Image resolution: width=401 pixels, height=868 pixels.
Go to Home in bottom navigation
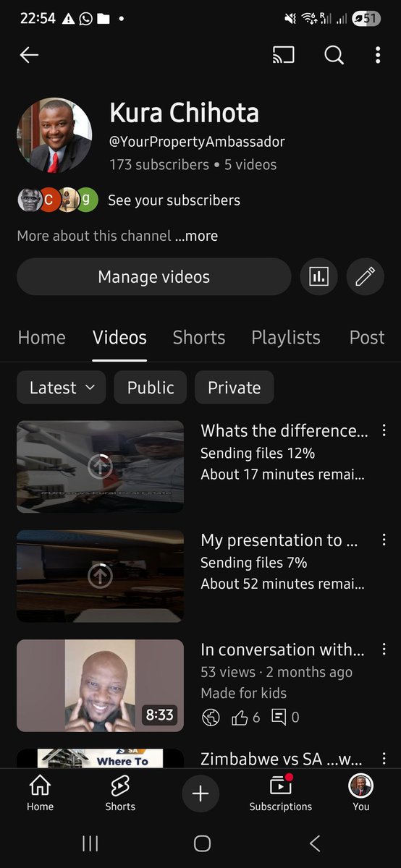tap(40, 793)
